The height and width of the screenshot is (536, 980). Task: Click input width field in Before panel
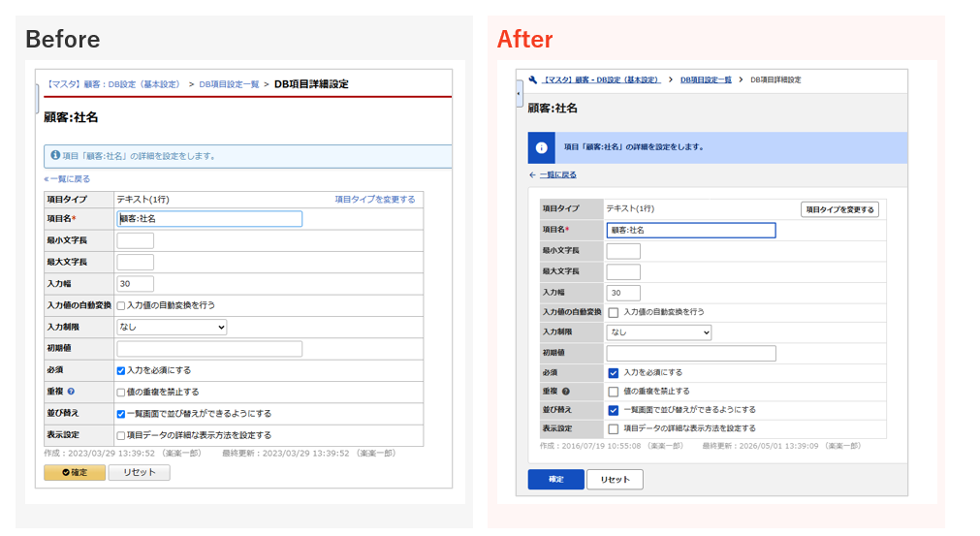[135, 284]
